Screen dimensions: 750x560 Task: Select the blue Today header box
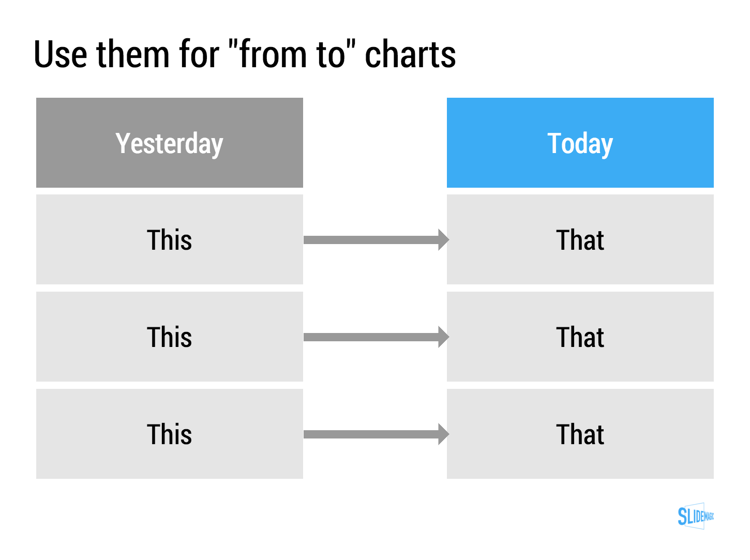(x=580, y=143)
